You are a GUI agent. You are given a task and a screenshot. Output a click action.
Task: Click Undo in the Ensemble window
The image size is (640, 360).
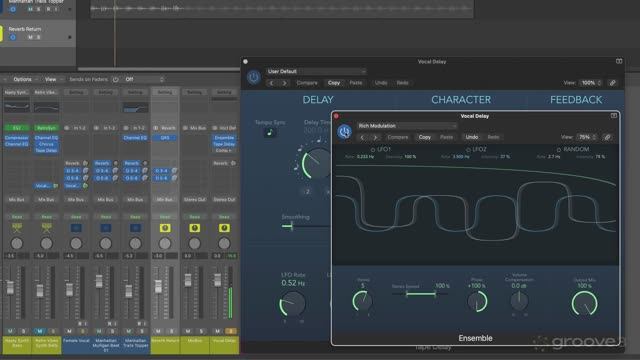tap(471, 137)
